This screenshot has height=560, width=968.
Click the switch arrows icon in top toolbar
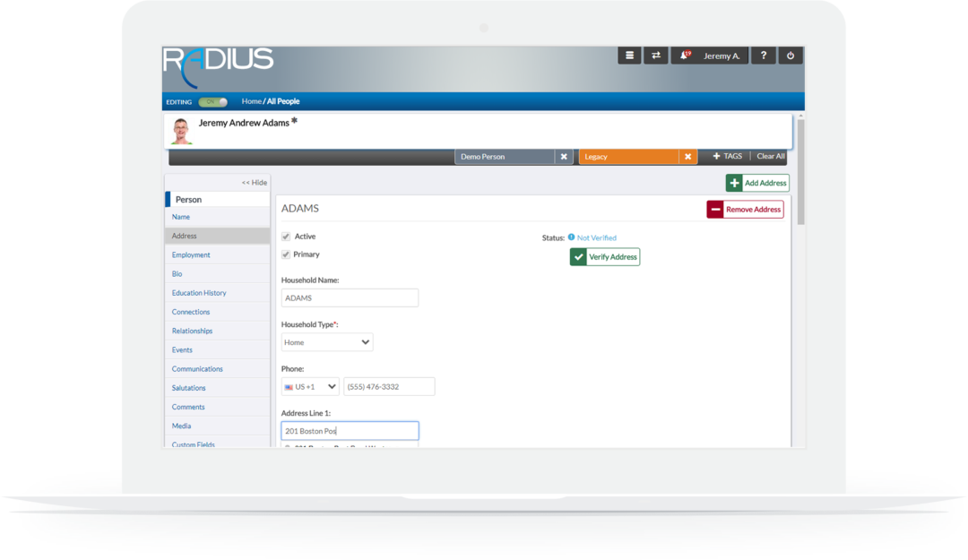click(x=655, y=55)
